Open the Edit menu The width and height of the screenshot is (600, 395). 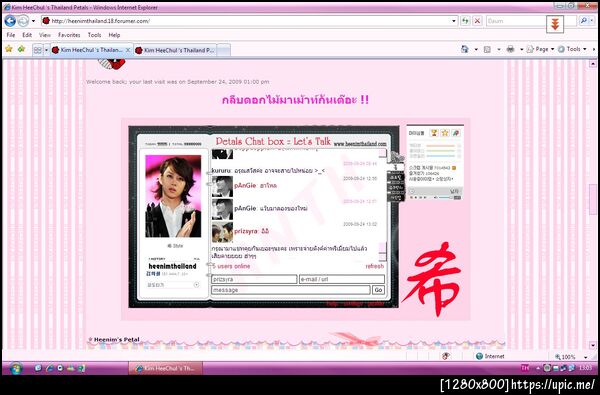tap(27, 35)
